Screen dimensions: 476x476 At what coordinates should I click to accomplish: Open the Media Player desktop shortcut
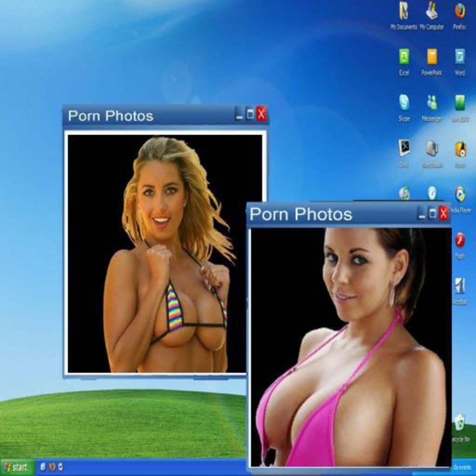[460, 194]
